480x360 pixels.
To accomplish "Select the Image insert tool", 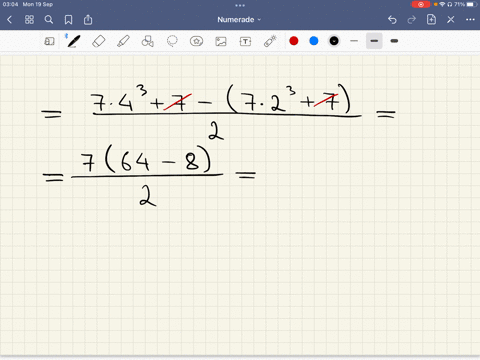I will click(221, 41).
